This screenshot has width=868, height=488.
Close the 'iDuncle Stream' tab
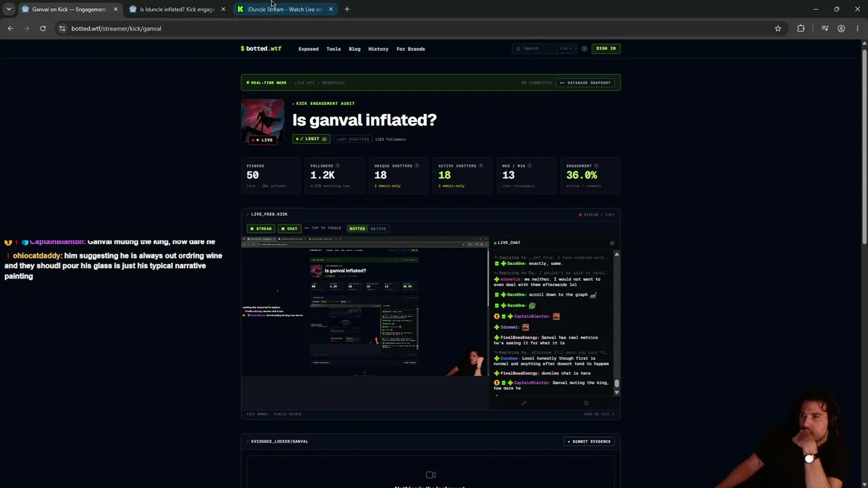click(331, 9)
